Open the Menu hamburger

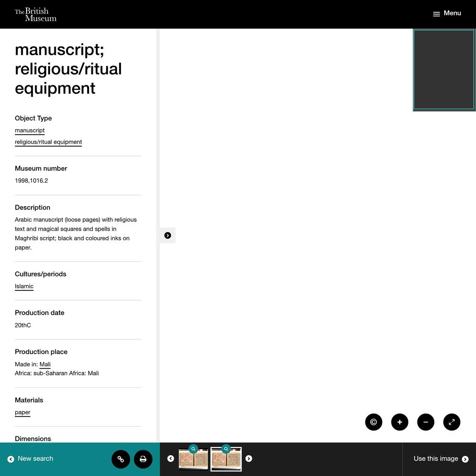tap(446, 13)
